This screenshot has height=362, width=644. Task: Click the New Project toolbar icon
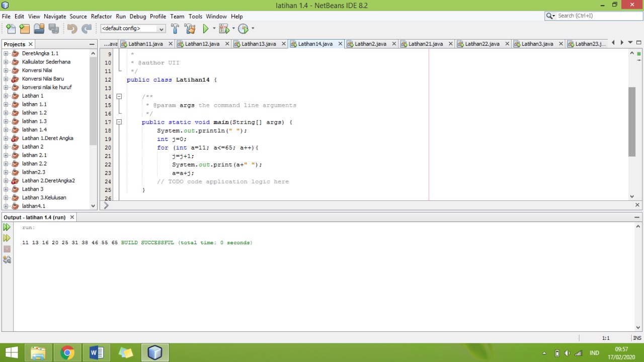tap(24, 29)
